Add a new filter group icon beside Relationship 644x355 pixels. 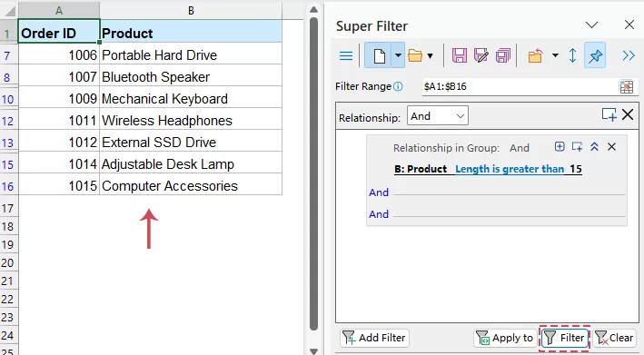click(609, 114)
